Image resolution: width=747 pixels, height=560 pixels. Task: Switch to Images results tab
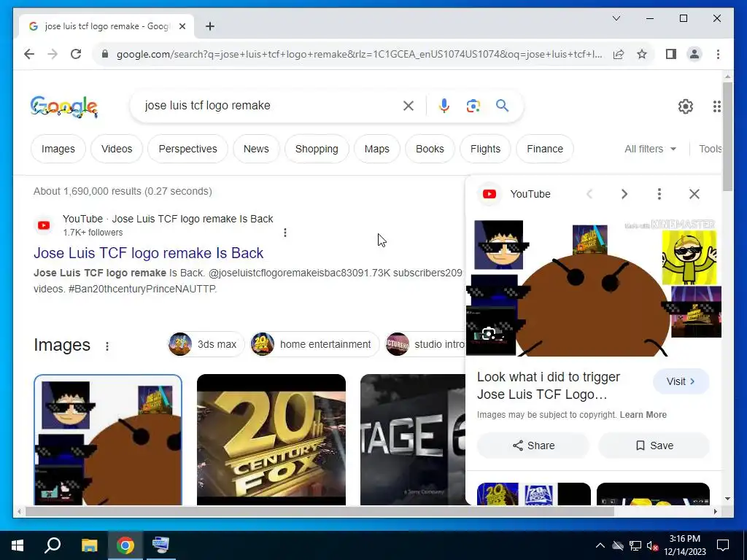point(58,149)
